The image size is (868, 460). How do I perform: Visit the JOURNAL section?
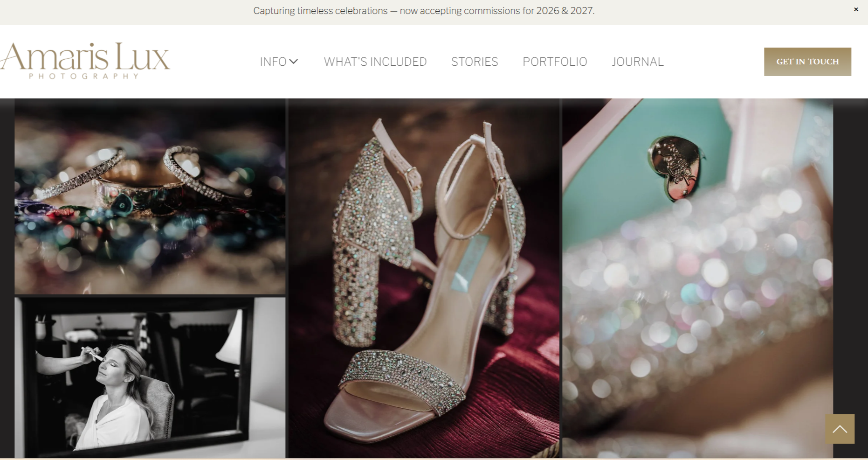pos(638,62)
